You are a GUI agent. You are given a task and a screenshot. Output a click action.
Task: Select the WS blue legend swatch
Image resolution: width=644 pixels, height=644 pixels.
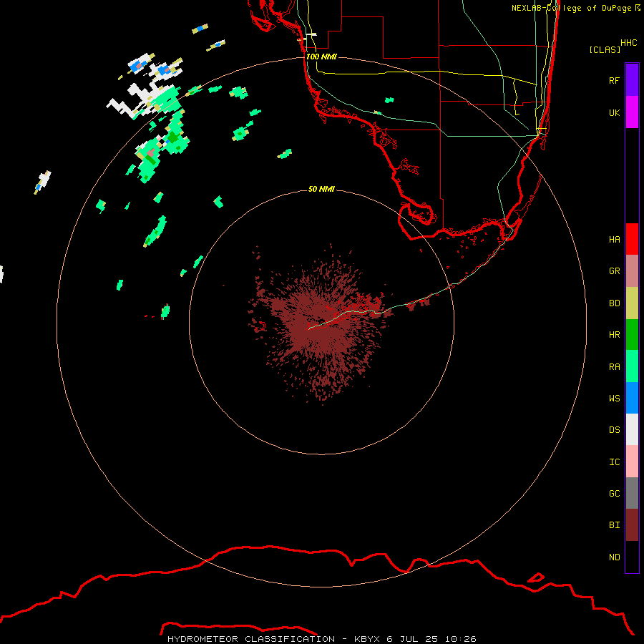(x=632, y=398)
